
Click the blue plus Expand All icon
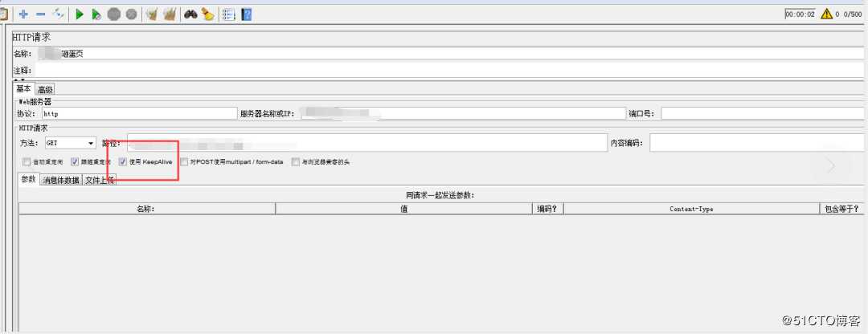23,14
